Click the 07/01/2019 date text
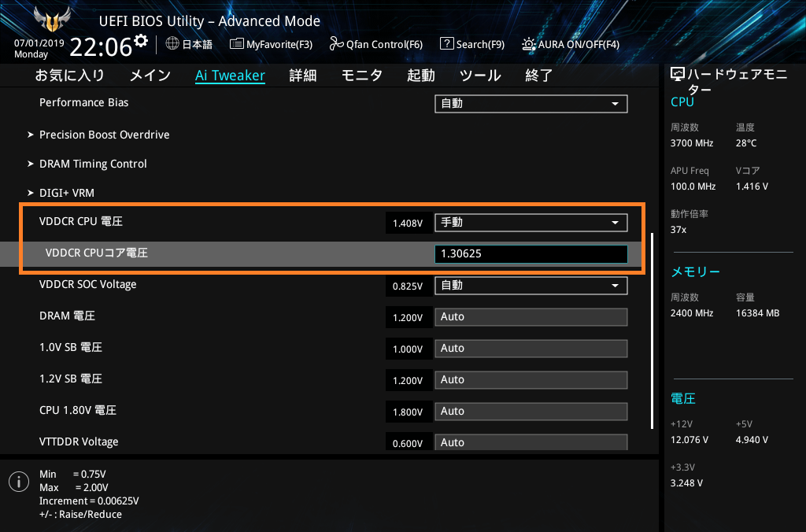806x532 pixels. pyautogui.click(x=39, y=43)
